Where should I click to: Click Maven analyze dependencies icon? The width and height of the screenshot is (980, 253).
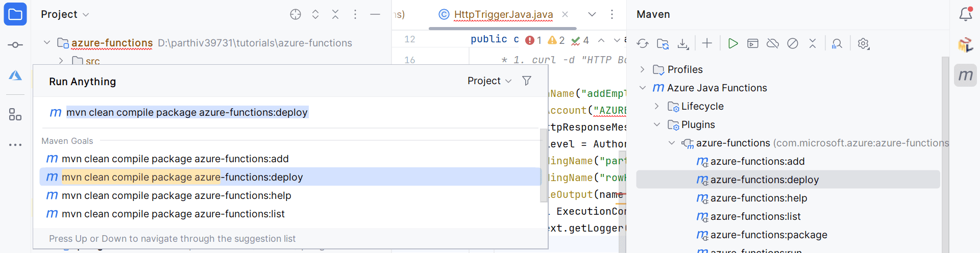[x=837, y=44]
